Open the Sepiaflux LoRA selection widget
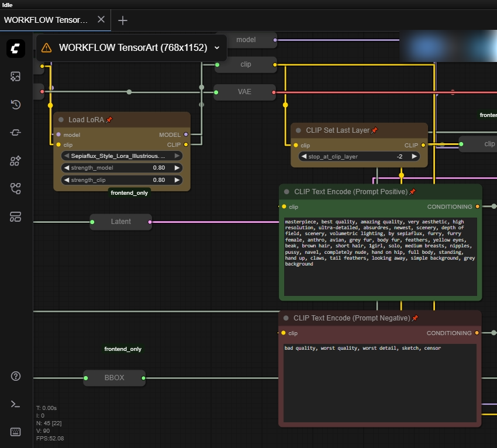 tap(121, 156)
